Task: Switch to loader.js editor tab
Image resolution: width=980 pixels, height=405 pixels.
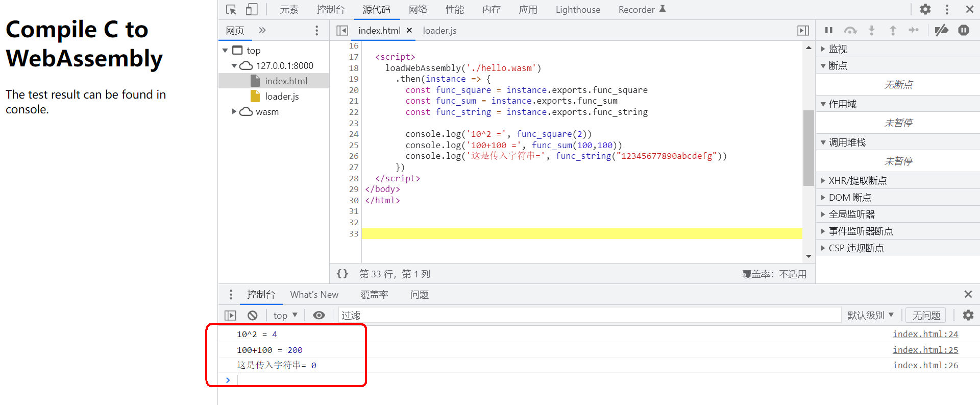Action: point(439,31)
